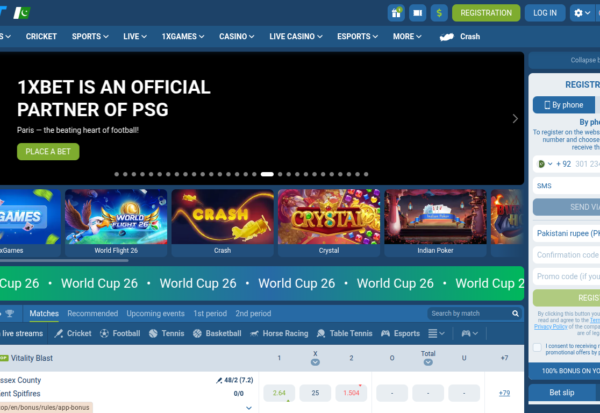Open the settings gear dropdown
The height and width of the screenshot is (413, 600).
pyautogui.click(x=582, y=13)
